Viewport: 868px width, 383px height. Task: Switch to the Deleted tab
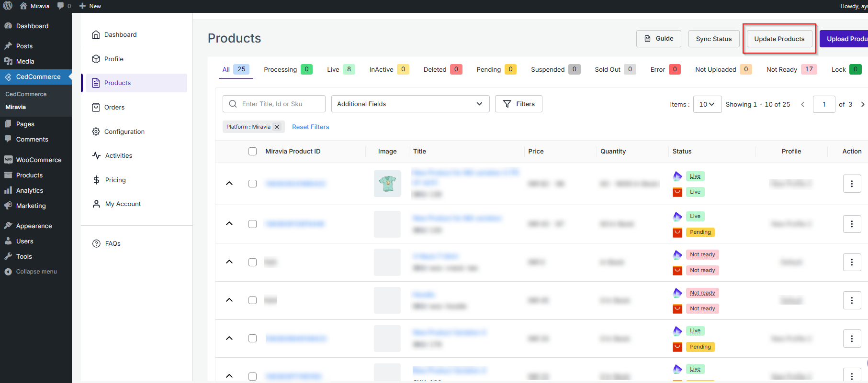point(443,69)
